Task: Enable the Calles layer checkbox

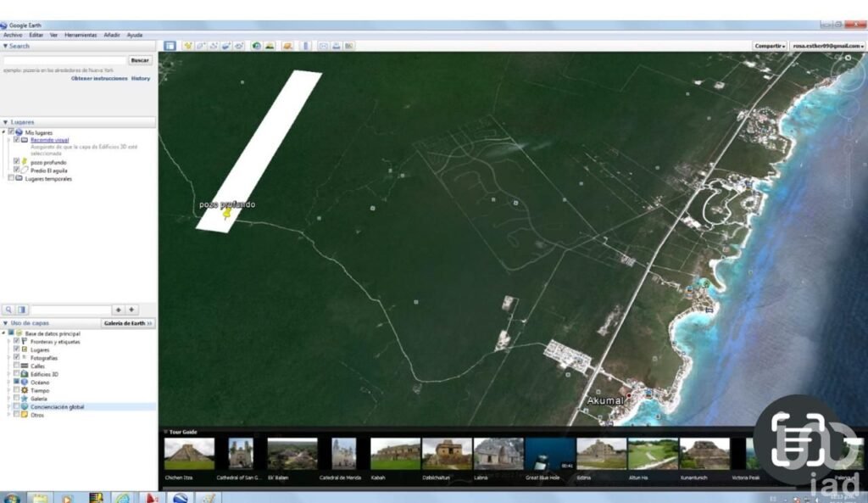Action: tap(16, 366)
